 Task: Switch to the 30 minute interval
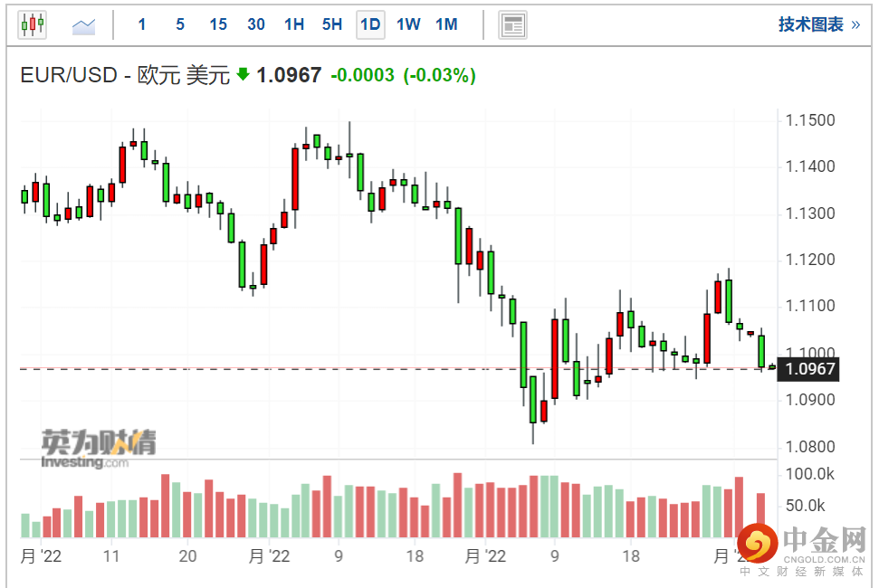pyautogui.click(x=256, y=24)
